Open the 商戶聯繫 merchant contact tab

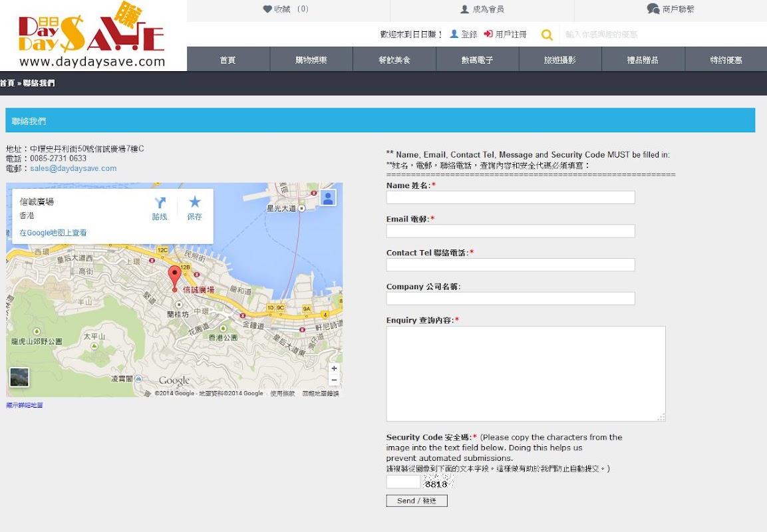pos(670,9)
